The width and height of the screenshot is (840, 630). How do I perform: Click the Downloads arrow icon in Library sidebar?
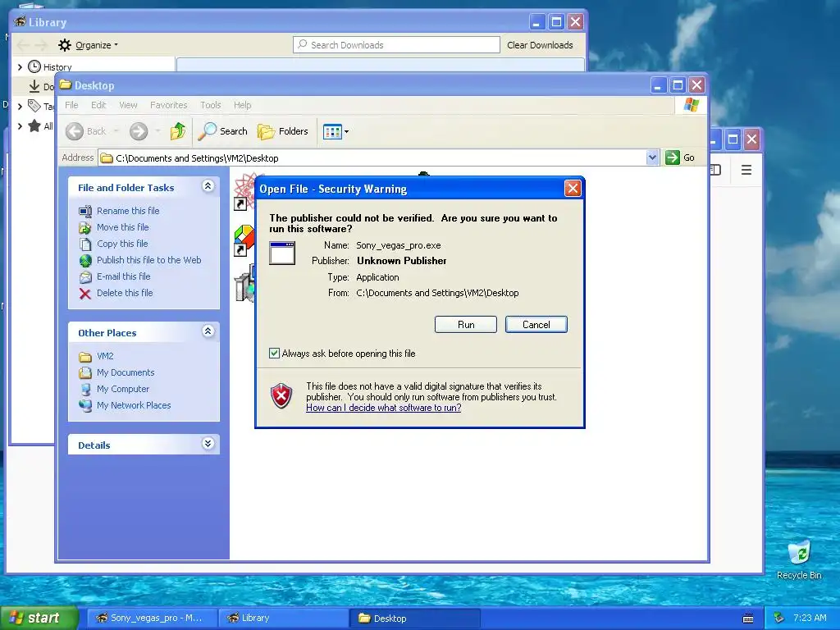[34, 86]
